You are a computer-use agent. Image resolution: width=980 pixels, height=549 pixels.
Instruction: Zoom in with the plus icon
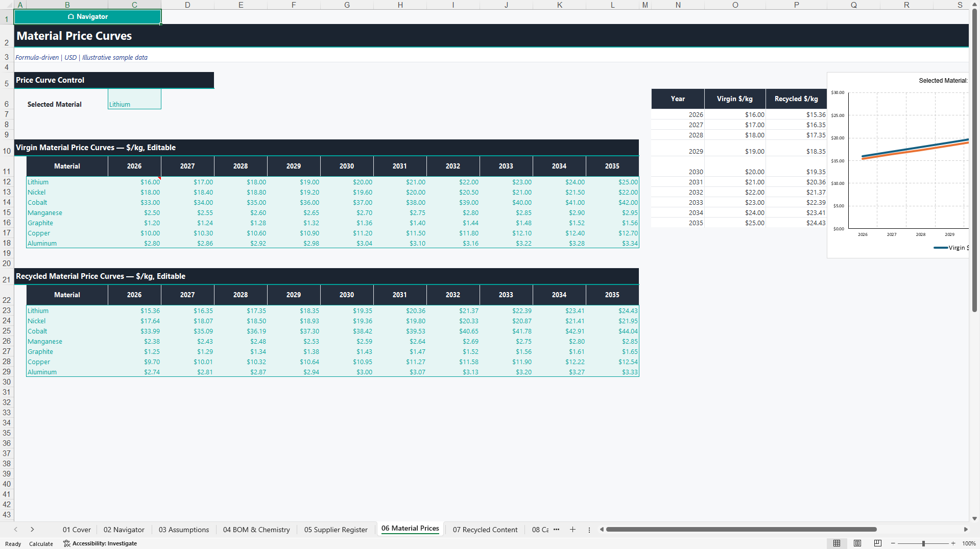[x=953, y=543]
